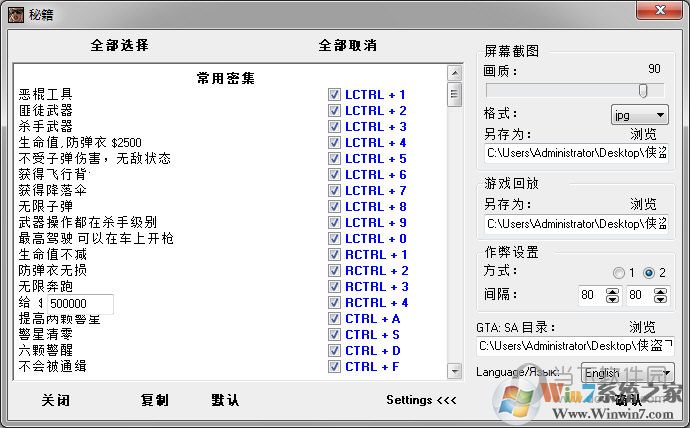Image resolution: width=690 pixels, height=428 pixels.
Task: Uncheck the LCTRL + 9 checkbox
Action: click(x=334, y=223)
